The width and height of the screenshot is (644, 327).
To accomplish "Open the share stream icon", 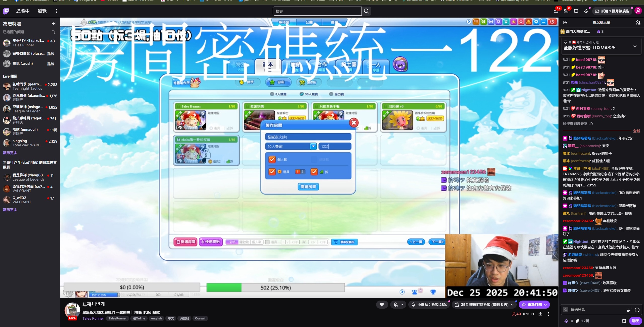I will click(540, 314).
